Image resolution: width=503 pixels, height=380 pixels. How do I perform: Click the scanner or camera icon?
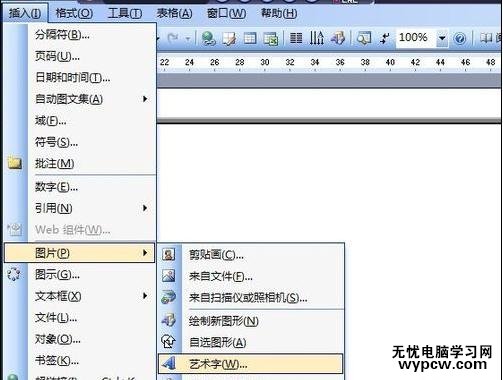coord(168,297)
